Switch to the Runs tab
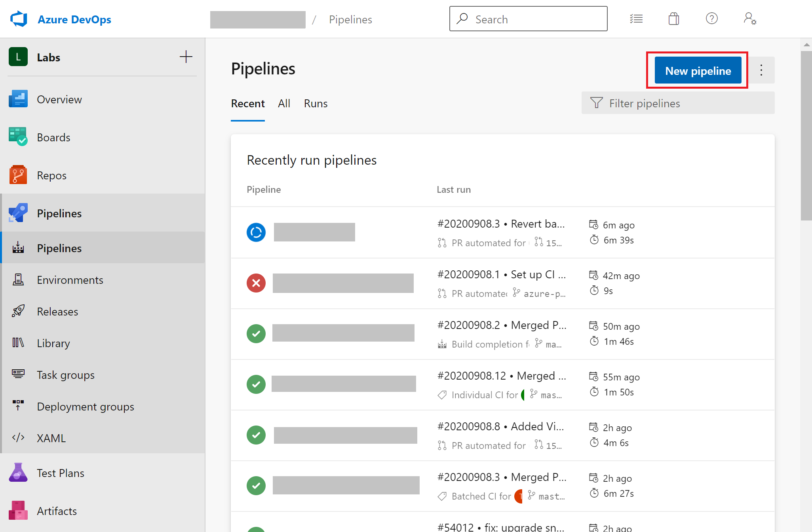 316,104
